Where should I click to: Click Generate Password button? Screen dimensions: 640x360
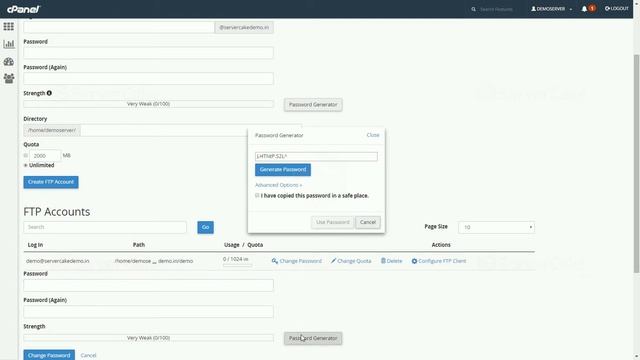pyautogui.click(x=283, y=170)
